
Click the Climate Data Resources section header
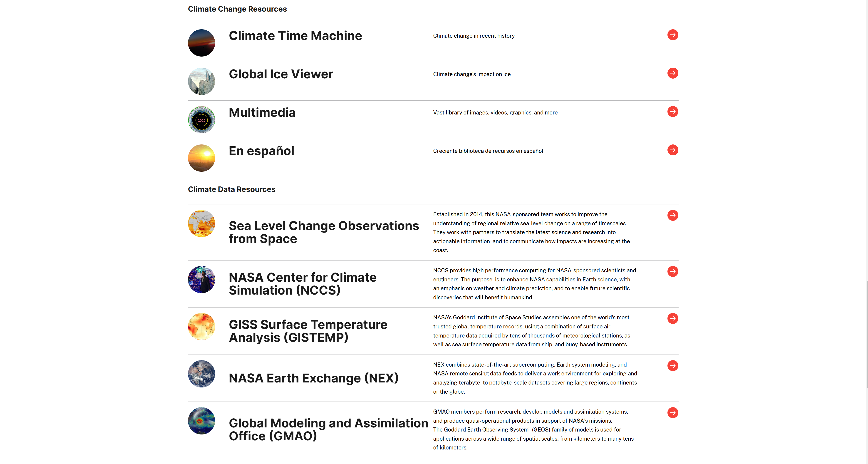[x=232, y=189]
